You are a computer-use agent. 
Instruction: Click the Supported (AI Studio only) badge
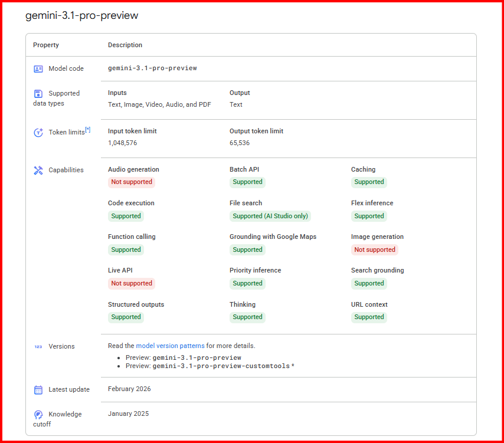[x=270, y=216]
